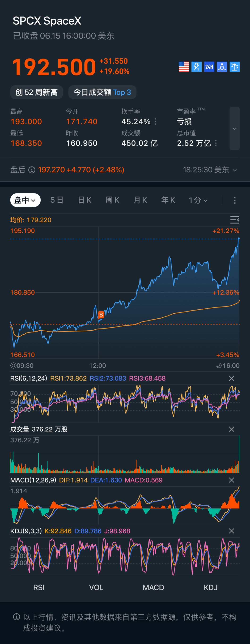250x644 pixels.
Task: Tap 创 52 周新高 tag
Action: point(37,92)
